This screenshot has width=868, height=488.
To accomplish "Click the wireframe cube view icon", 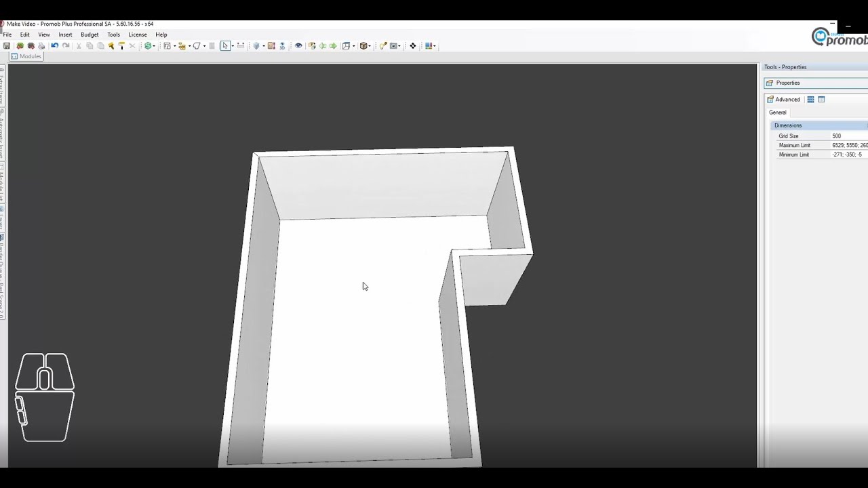I will tap(346, 46).
